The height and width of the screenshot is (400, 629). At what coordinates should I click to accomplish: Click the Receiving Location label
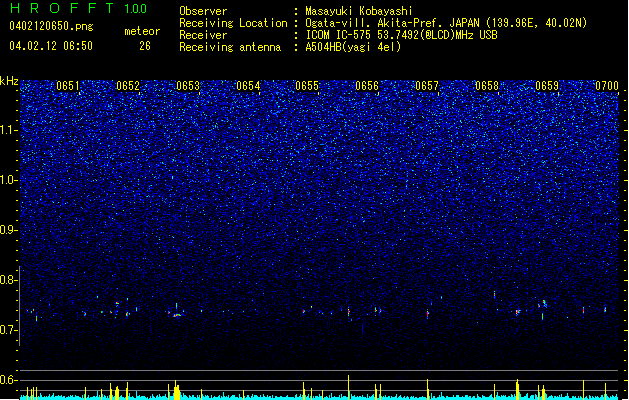click(x=233, y=23)
